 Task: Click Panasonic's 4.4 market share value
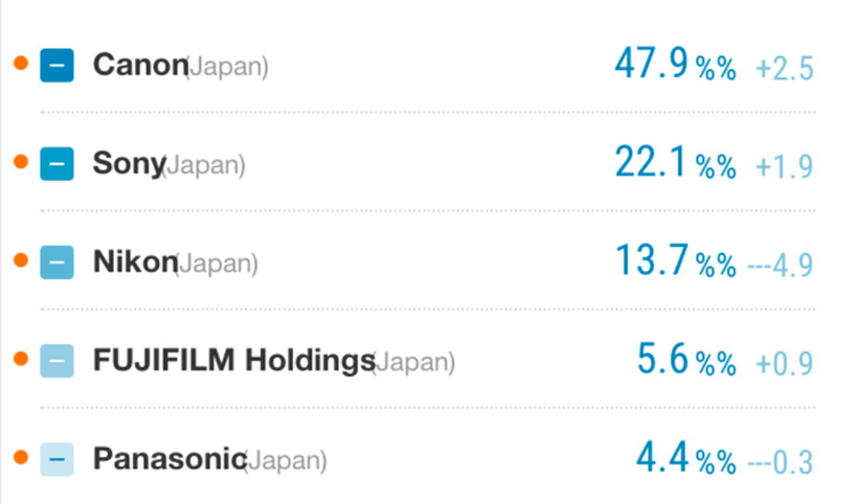point(663,458)
